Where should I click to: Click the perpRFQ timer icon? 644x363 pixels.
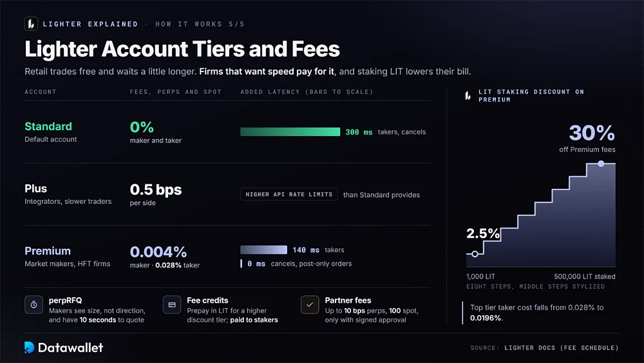pos(33,304)
